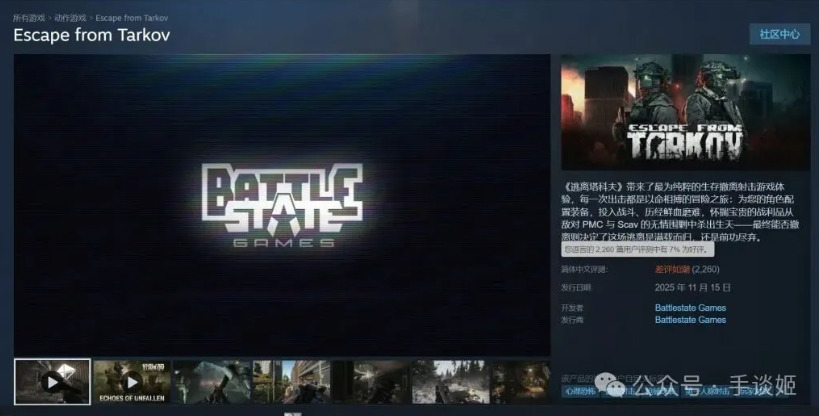Image resolution: width=819 pixels, height=416 pixels.
Task: Click the game description text block
Action: point(685,212)
